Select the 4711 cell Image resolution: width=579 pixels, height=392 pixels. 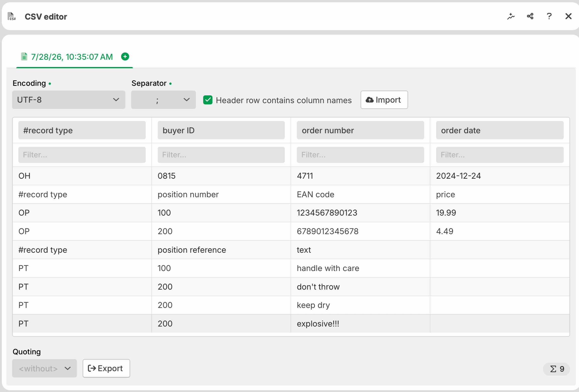[360, 176]
